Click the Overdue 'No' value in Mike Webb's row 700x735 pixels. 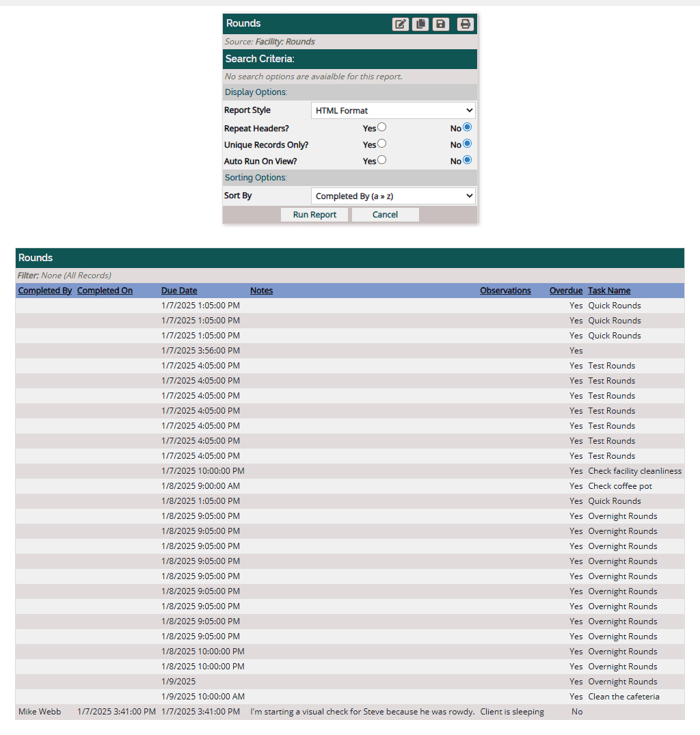pyautogui.click(x=577, y=712)
